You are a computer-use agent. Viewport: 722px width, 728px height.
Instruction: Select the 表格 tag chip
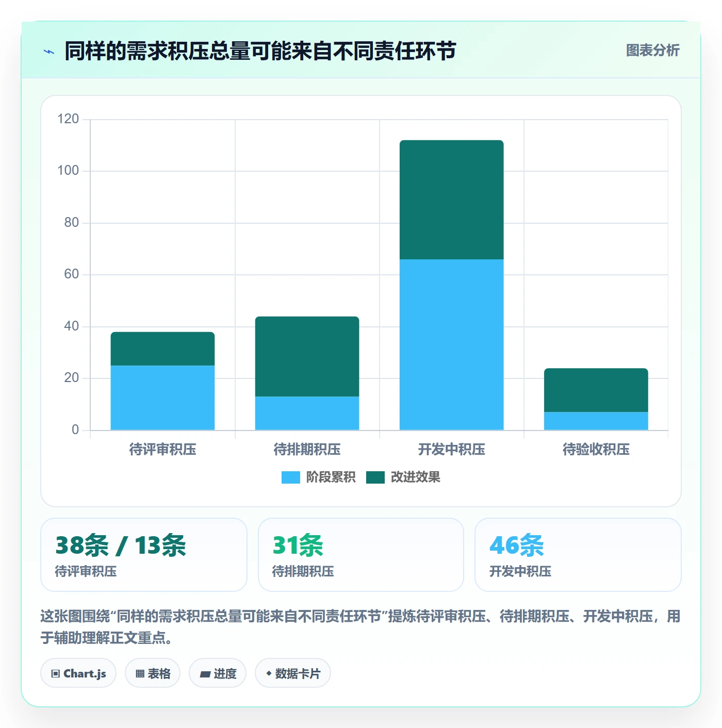pos(153,673)
